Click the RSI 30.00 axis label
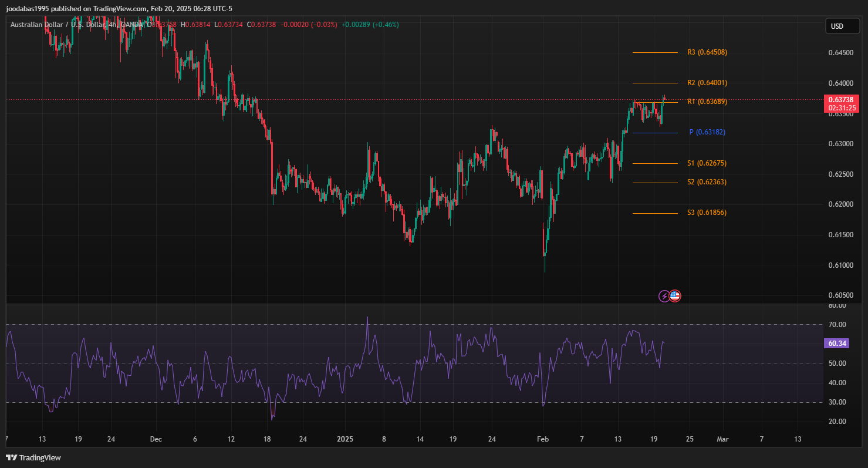 [836, 402]
